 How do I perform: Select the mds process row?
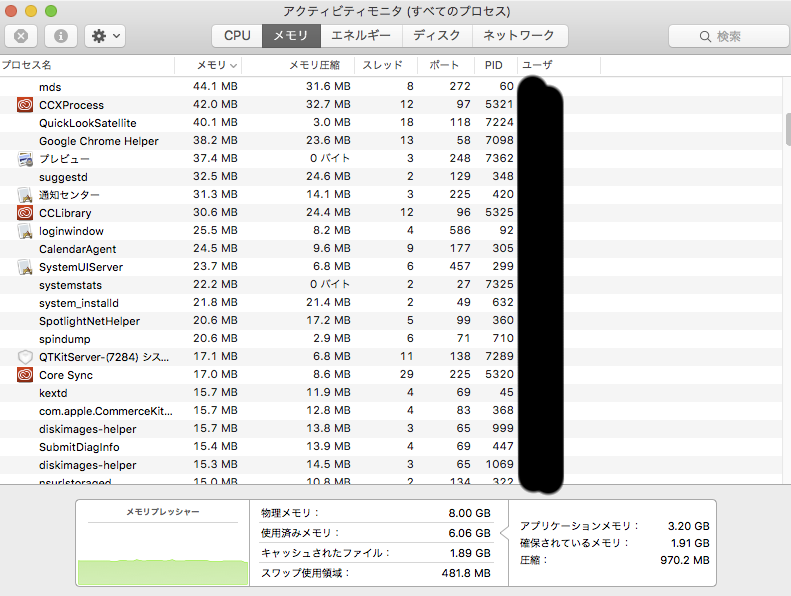pyautogui.click(x=391, y=87)
